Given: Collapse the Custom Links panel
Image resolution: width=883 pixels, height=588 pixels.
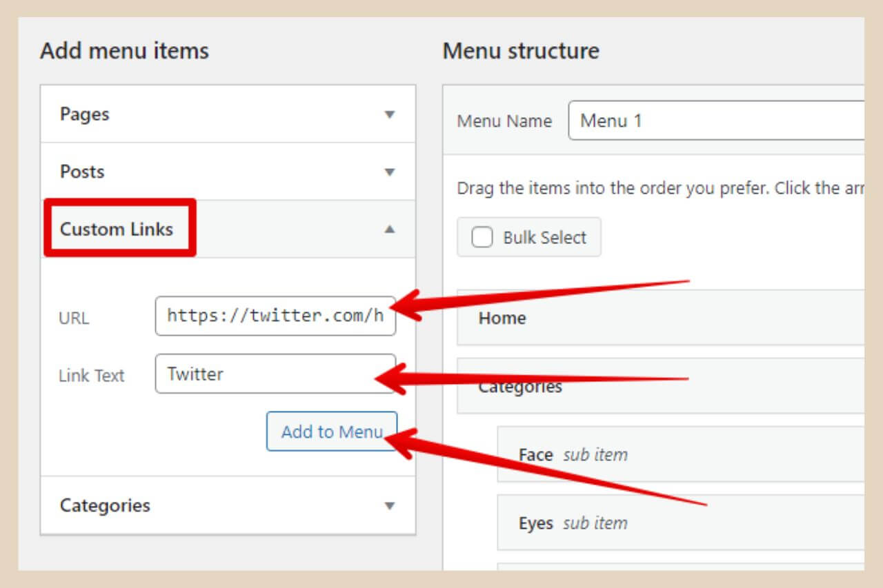Looking at the screenshot, I should (x=390, y=228).
